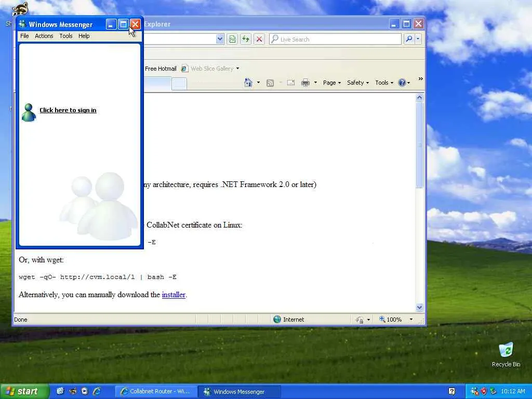Image resolution: width=532 pixels, height=399 pixels.
Task: Click the red Stop button in Internet Explorer
Action: click(x=259, y=39)
